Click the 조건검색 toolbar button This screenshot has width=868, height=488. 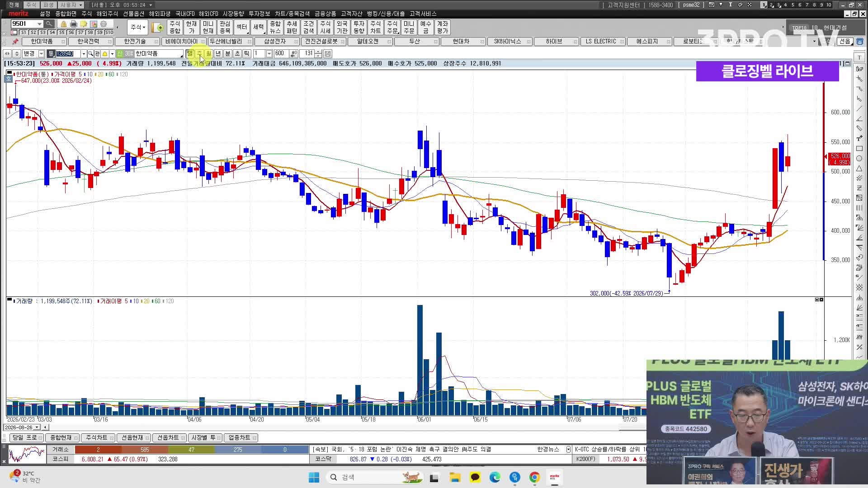309,28
